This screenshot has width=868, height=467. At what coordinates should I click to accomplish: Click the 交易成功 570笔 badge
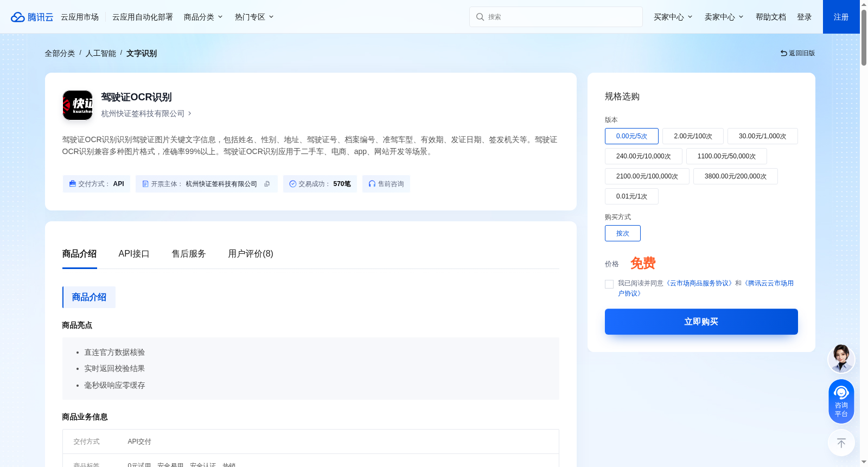(320, 184)
